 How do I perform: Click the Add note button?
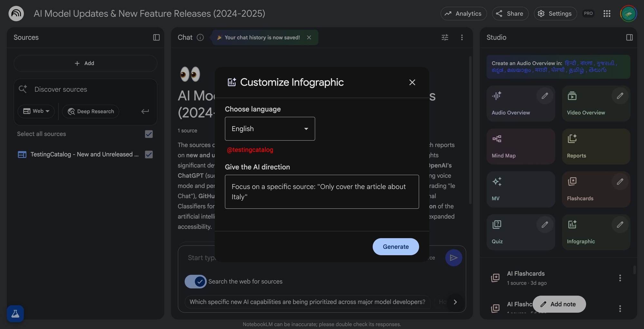coord(559,304)
